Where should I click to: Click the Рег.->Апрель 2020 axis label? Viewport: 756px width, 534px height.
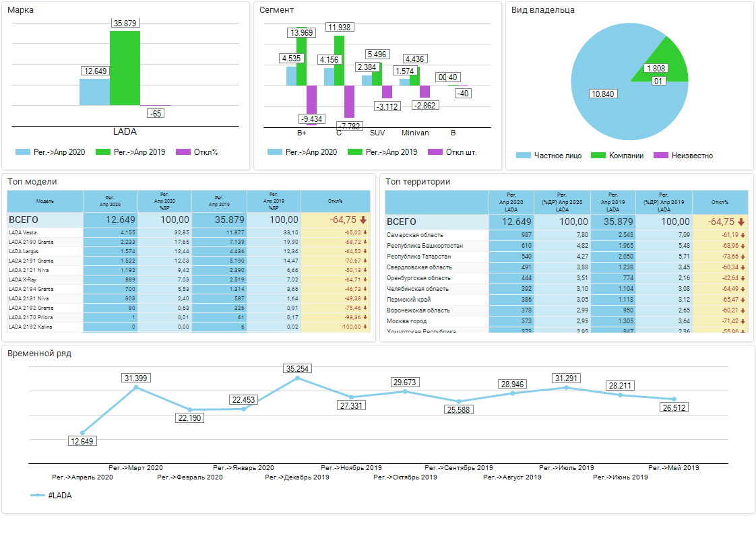82,477
